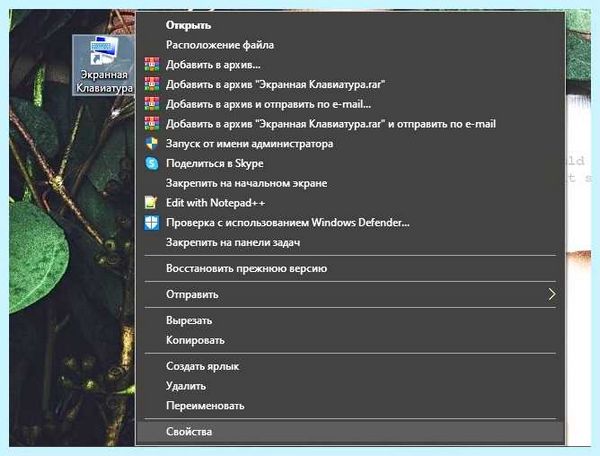
Task: Click WinRAR icon beside "Экранная Клавиатура.rar" и отправить по e-mail
Action: 152,124
